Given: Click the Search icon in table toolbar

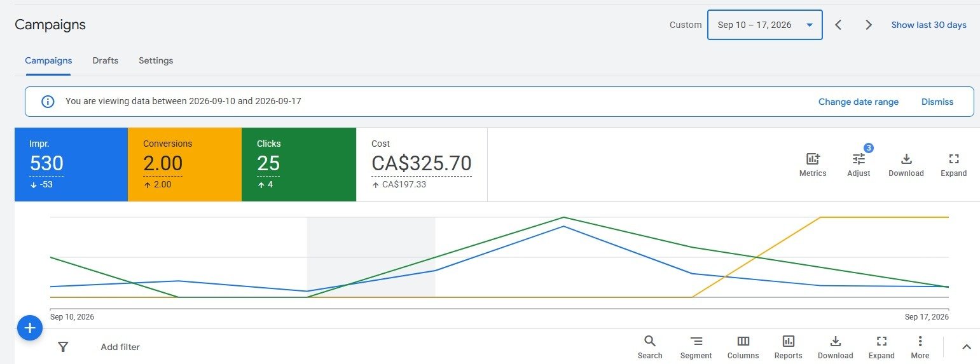Looking at the screenshot, I should 650,347.
